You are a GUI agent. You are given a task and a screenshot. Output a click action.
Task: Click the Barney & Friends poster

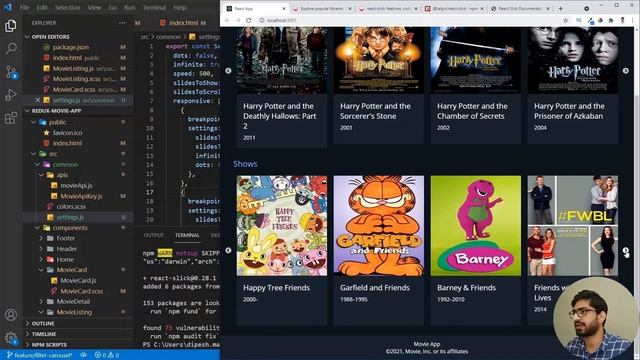coord(476,226)
